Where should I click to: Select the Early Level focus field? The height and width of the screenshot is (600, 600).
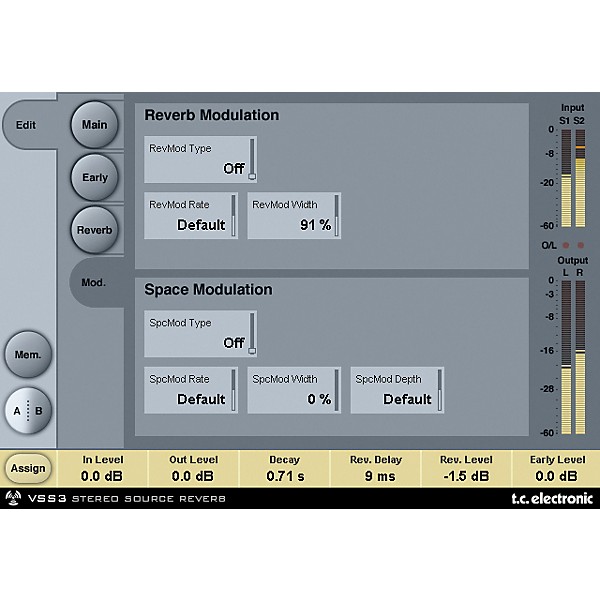pyautogui.click(x=557, y=469)
